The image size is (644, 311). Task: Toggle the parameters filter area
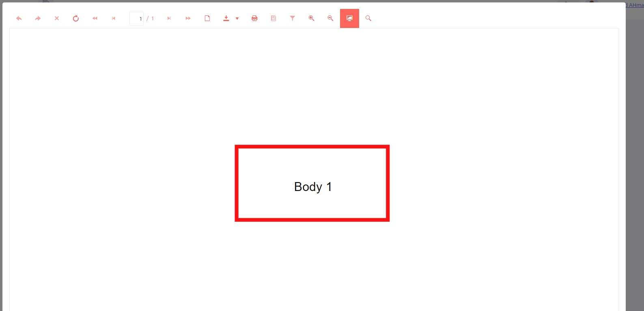[293, 18]
